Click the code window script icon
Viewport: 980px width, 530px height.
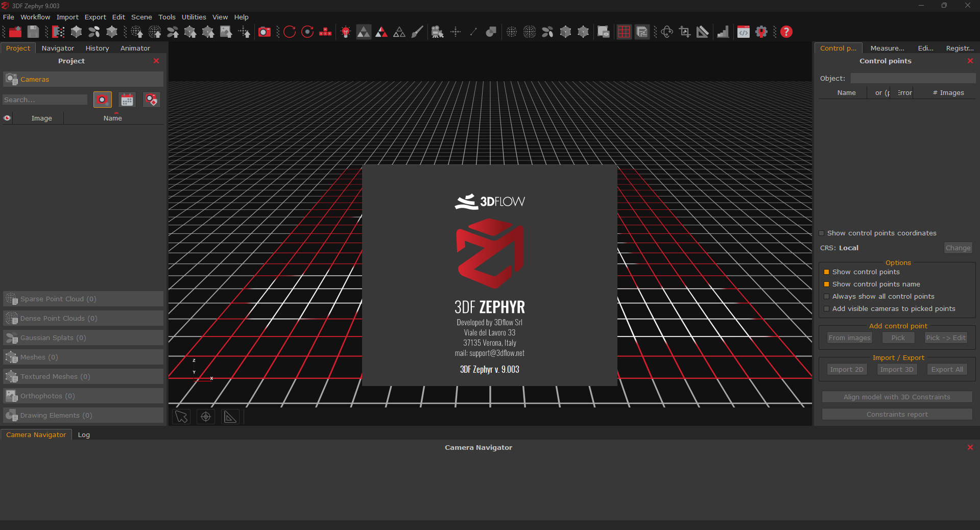click(744, 32)
